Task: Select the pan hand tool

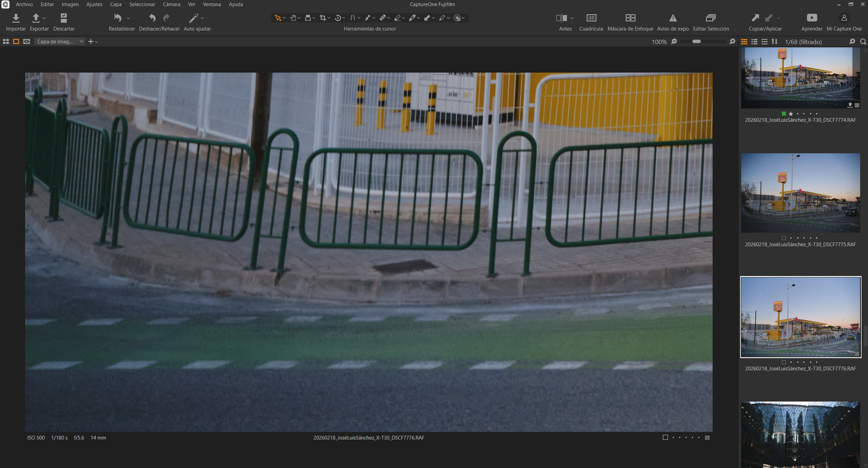Action: pos(293,18)
